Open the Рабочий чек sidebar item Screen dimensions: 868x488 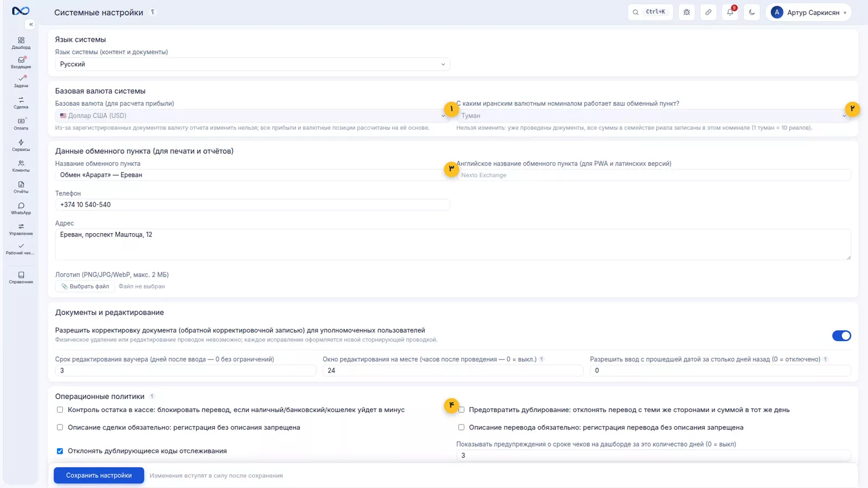pos(21,249)
